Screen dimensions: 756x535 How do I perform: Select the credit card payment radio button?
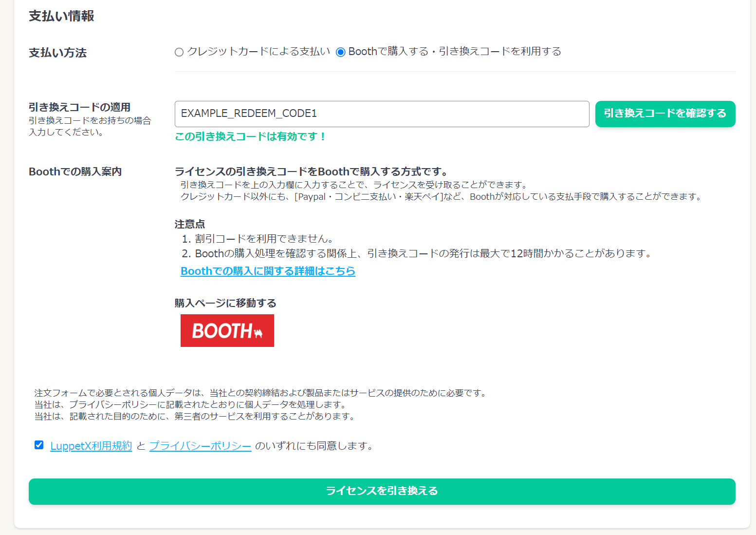tap(179, 52)
